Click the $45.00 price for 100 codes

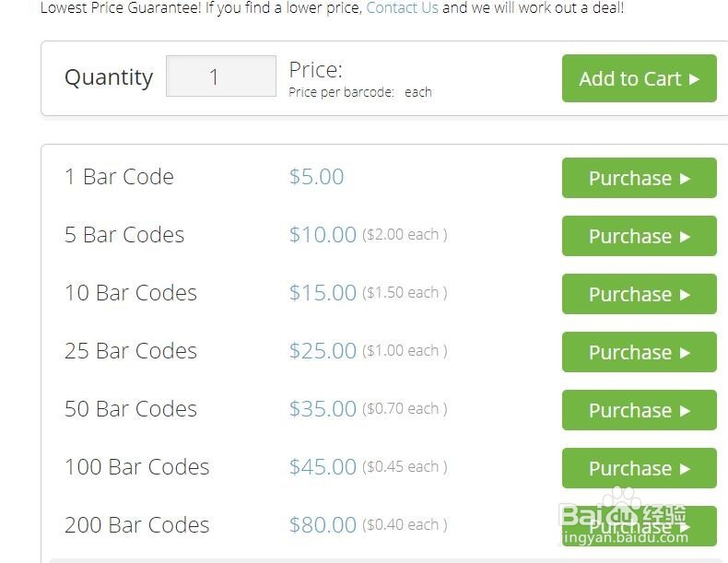tap(323, 466)
